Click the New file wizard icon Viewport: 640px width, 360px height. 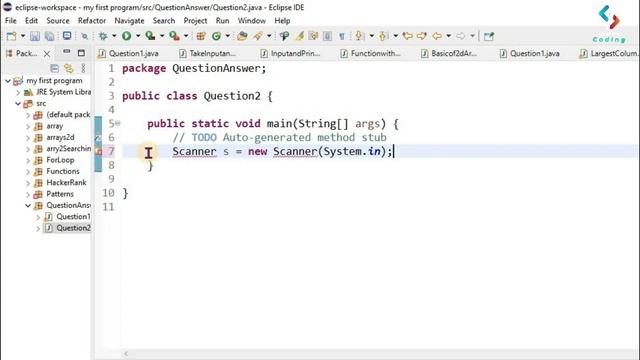(11, 36)
